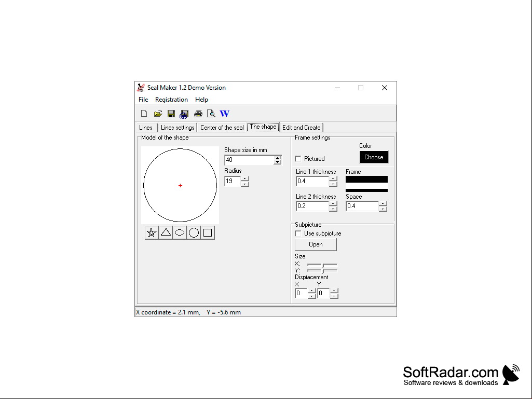Viewport: 532px width, 399px height.
Task: Click the Line 1 thickness field
Action: click(x=312, y=181)
